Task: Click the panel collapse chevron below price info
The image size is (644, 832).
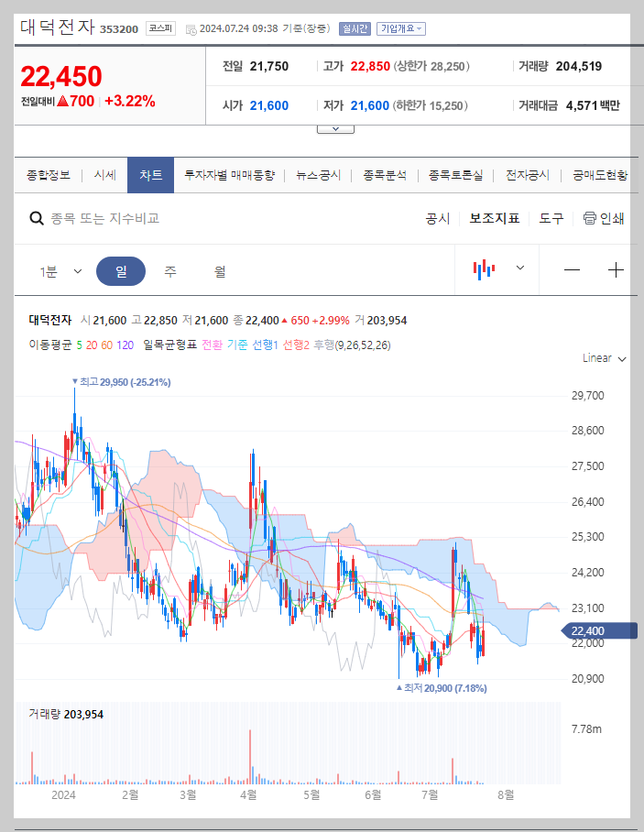Action: (335, 128)
